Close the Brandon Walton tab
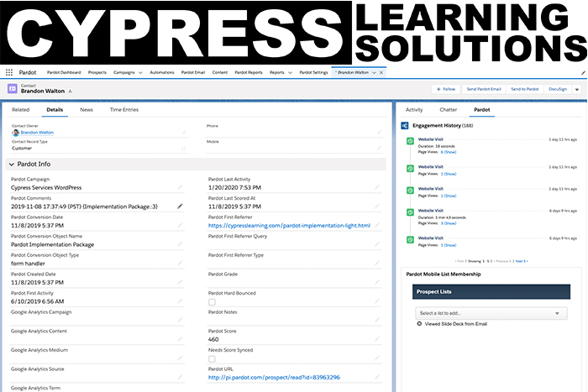Screen dimensions: 588x392 (381, 73)
